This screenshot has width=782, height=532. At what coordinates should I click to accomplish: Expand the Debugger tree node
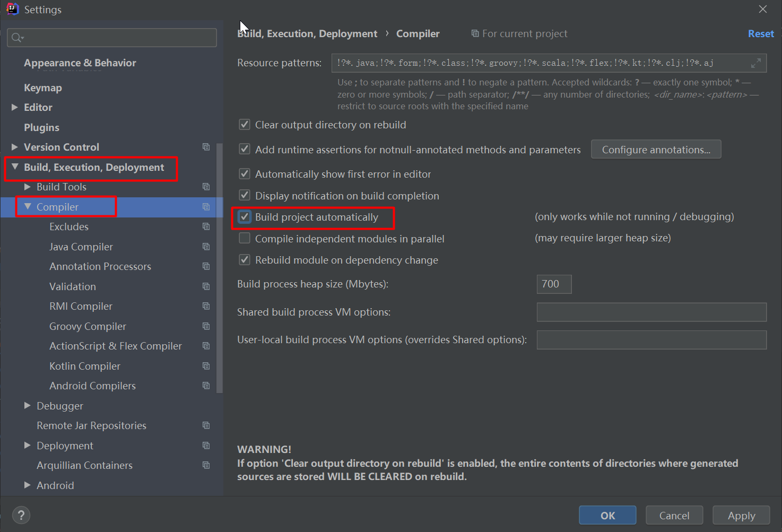[28, 406]
